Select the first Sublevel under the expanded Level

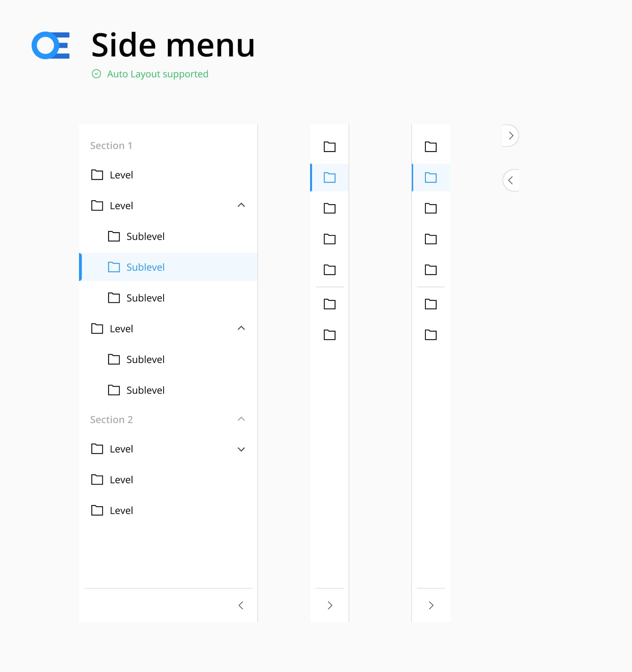tap(145, 237)
